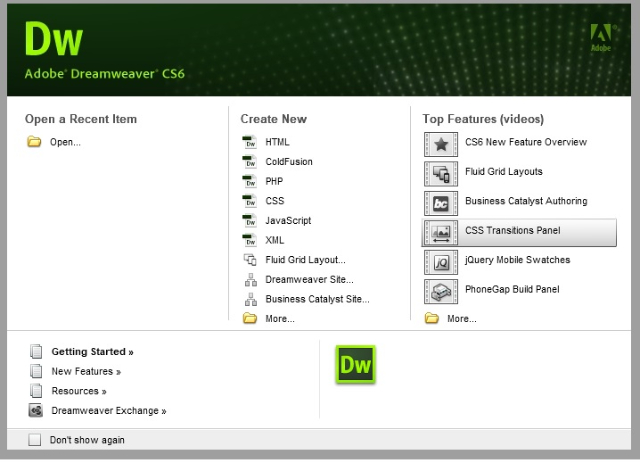Click the Dw file icon beside CSS
640x463 pixels.
pyautogui.click(x=249, y=200)
